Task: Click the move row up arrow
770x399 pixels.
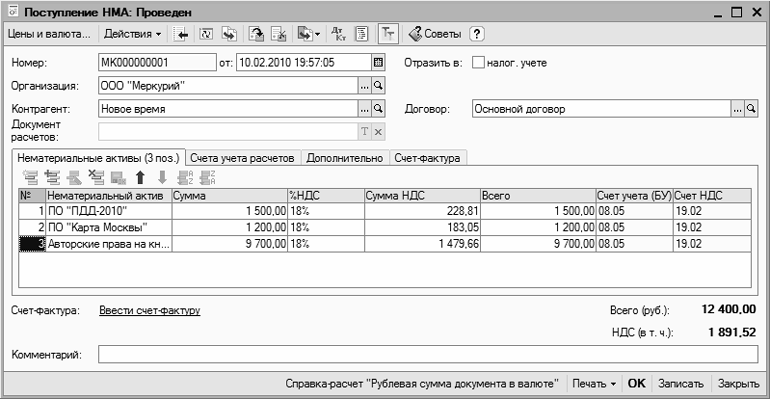Action: coord(140,177)
